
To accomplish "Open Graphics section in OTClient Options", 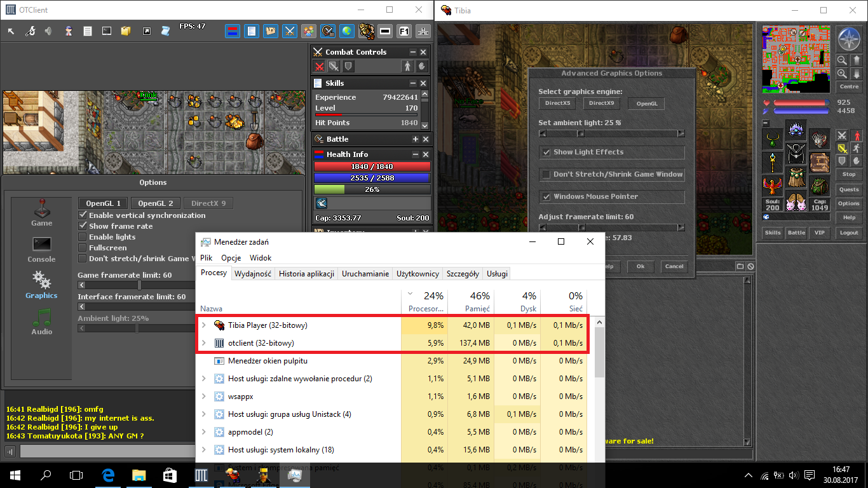I will (41, 285).
